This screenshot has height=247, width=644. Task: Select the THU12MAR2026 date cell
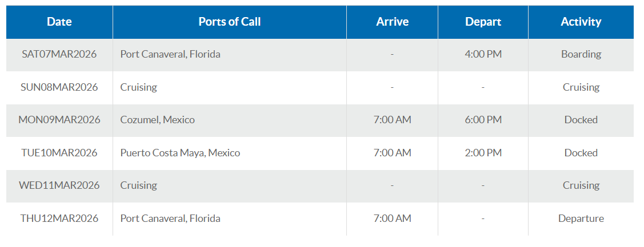click(x=59, y=218)
